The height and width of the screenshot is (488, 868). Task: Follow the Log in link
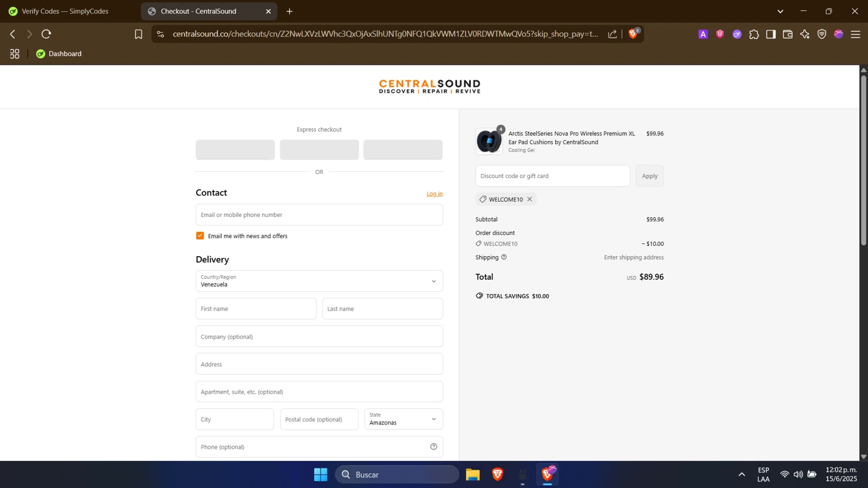point(435,194)
